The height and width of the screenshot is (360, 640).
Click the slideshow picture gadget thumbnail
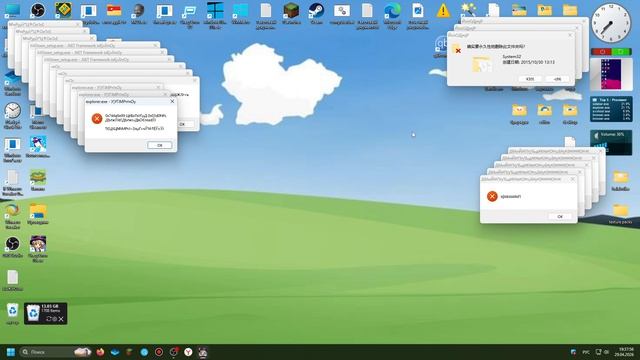(611, 74)
